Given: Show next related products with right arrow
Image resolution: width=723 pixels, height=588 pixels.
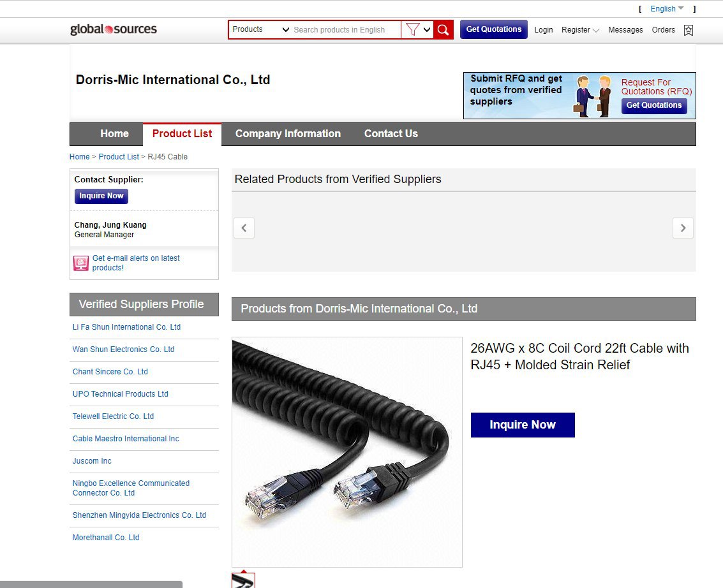Looking at the screenshot, I should coord(683,228).
